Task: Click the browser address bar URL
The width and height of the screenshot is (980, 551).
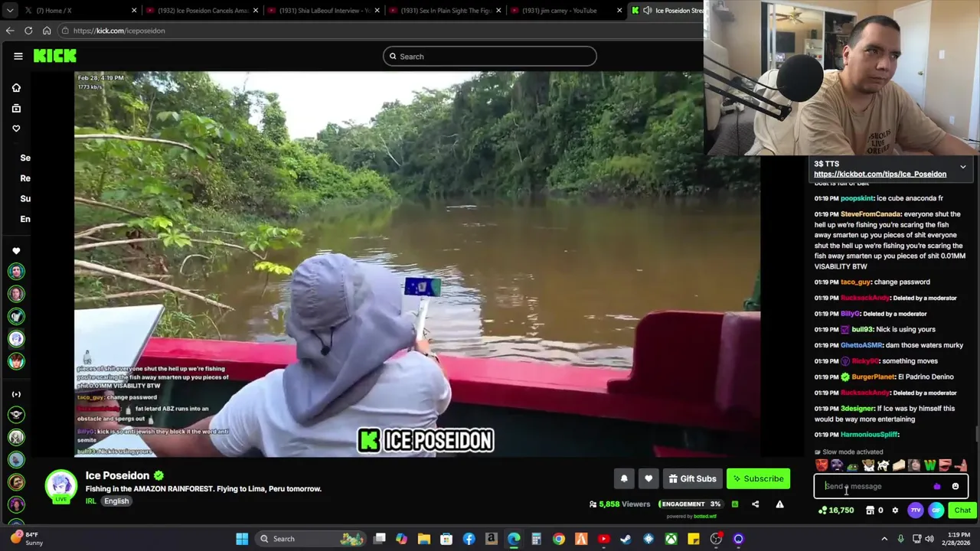Action: tap(119, 31)
